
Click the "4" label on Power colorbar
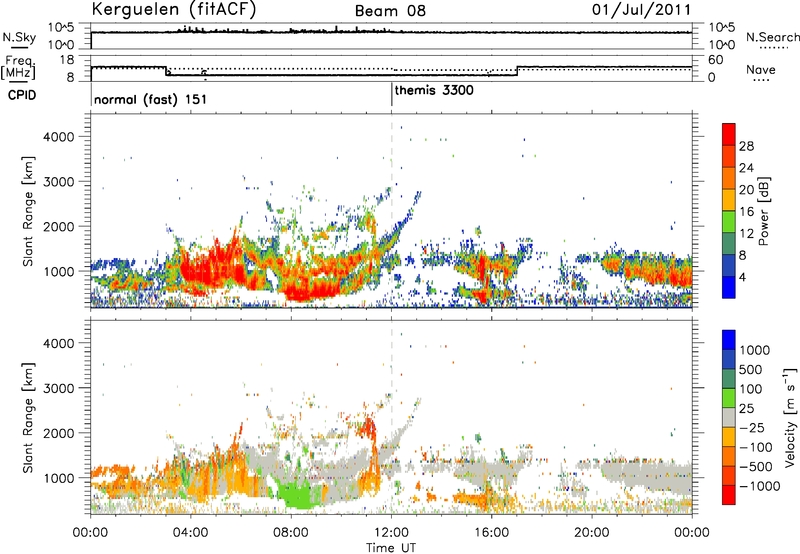tap(742, 277)
